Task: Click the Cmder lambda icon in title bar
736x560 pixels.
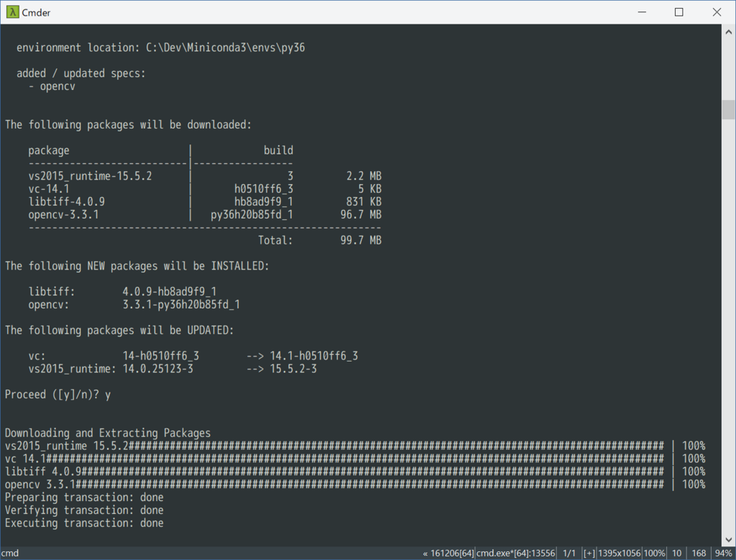Action: [12, 12]
